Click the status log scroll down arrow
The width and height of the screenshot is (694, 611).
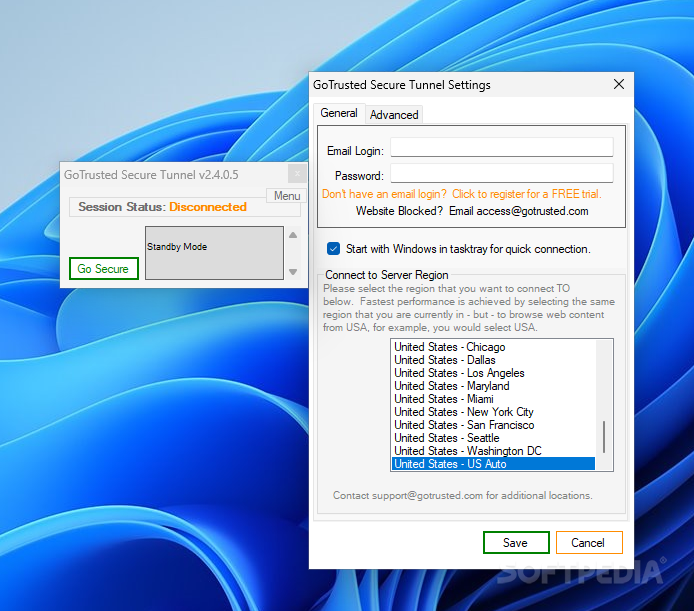[293, 272]
